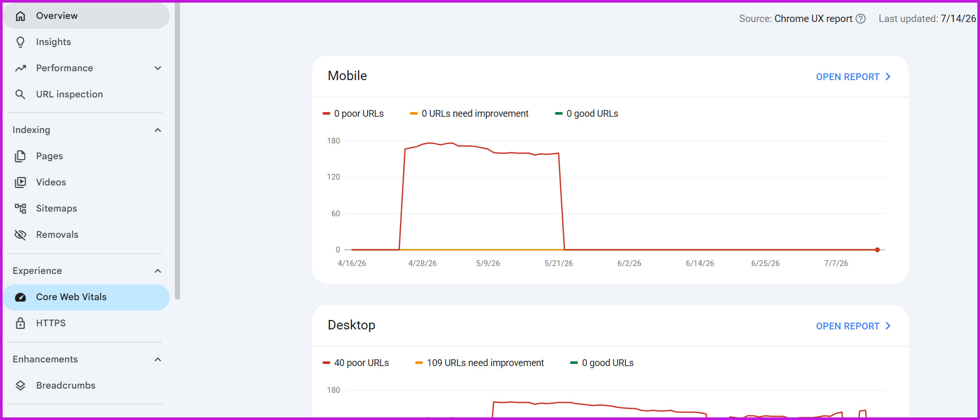Viewport: 980px width, 420px height.
Task: Open the Pages indexing report
Action: (86, 156)
